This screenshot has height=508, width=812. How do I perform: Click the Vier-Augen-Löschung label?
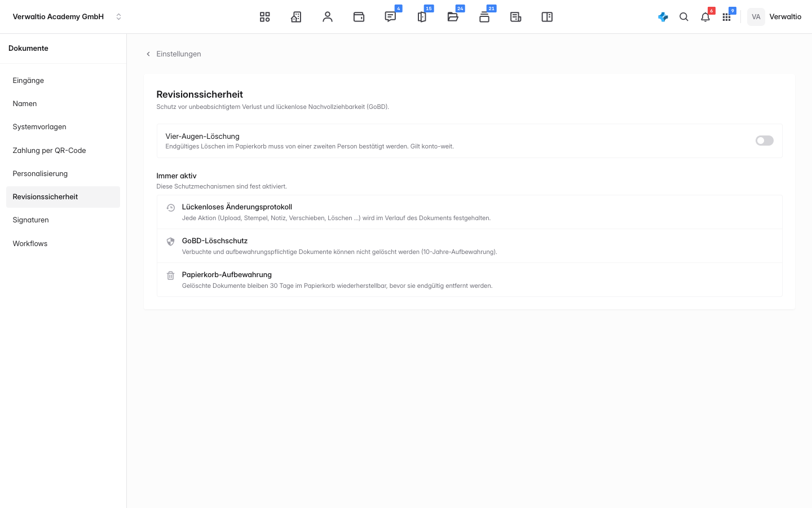202,137
